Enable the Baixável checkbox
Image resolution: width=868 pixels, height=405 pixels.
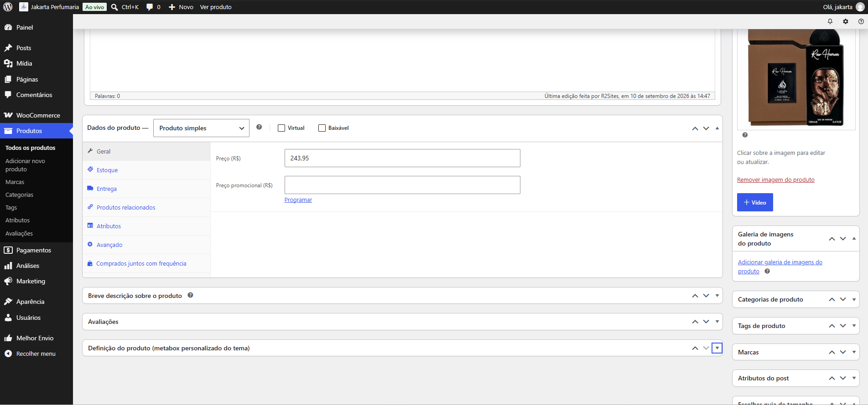[x=322, y=128]
